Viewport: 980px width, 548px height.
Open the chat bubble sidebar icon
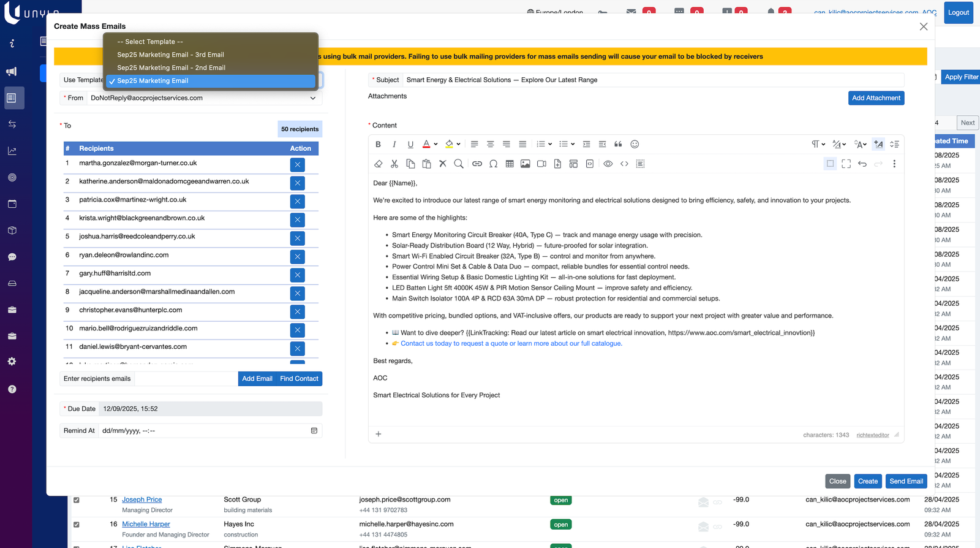(12, 257)
